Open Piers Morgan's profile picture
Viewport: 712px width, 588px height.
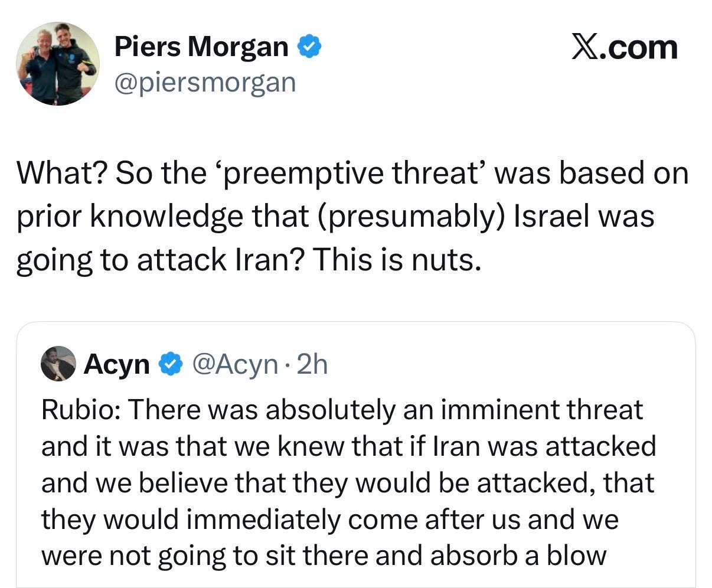pos(57,62)
